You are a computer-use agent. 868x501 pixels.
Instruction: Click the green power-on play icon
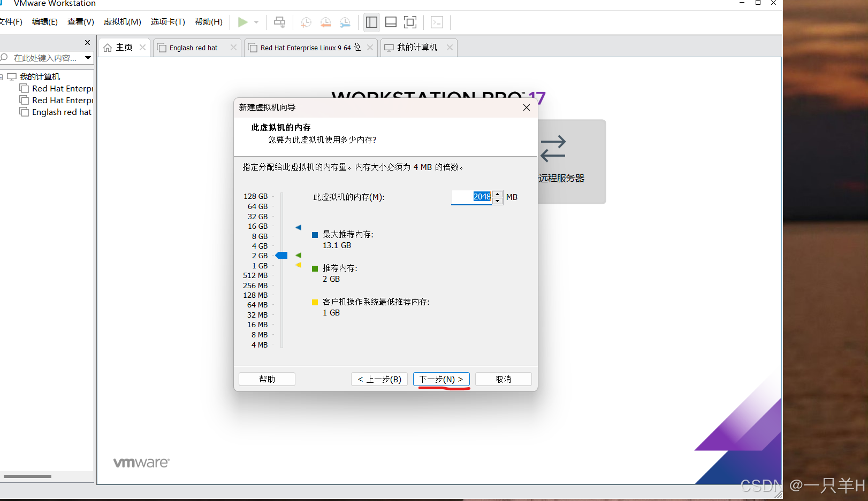click(x=243, y=22)
